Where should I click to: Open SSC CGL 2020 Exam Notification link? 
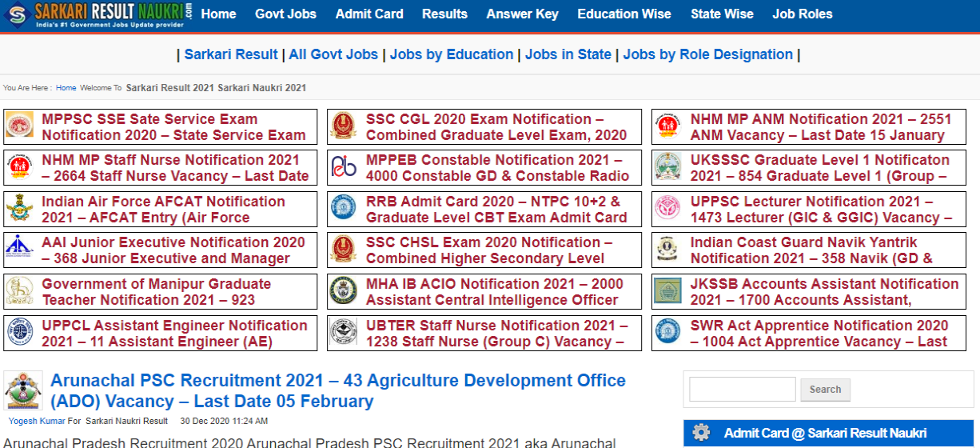[x=496, y=127]
